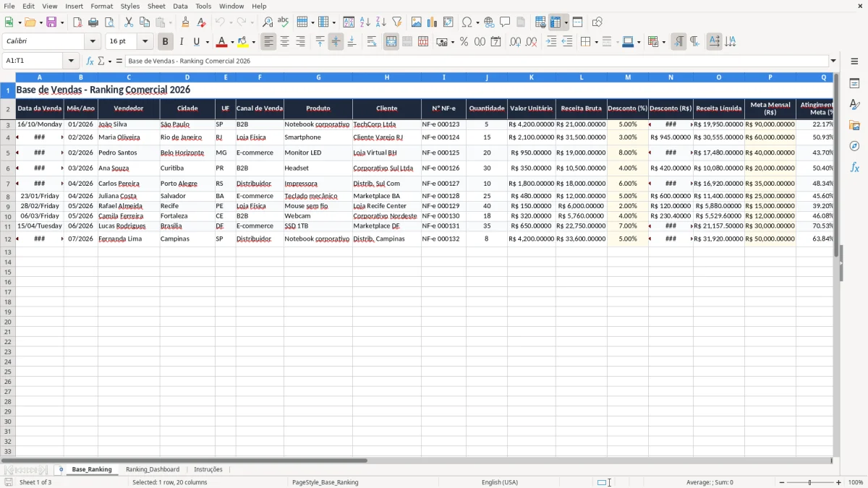The width and height of the screenshot is (868, 488).
Task: Format cells as date
Action: coord(496,42)
